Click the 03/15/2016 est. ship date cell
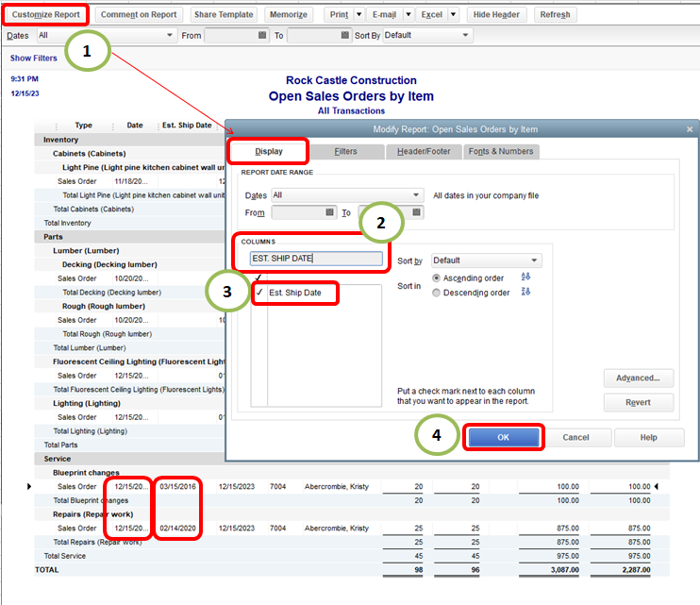The image size is (700, 605). point(177,487)
